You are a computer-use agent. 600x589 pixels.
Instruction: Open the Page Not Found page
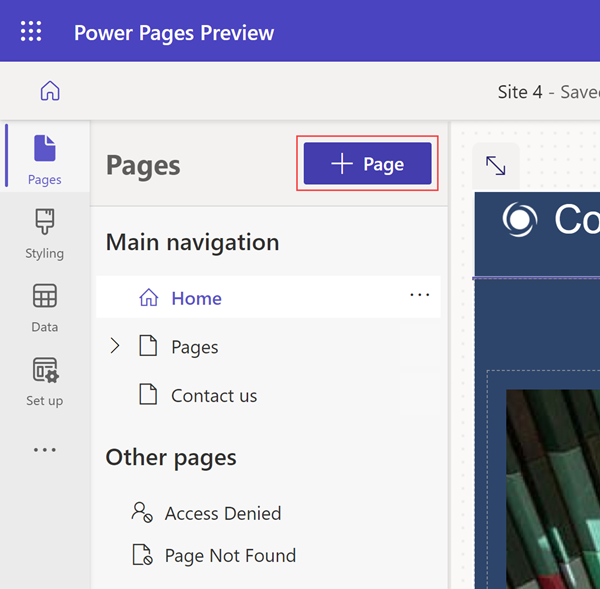(230, 555)
